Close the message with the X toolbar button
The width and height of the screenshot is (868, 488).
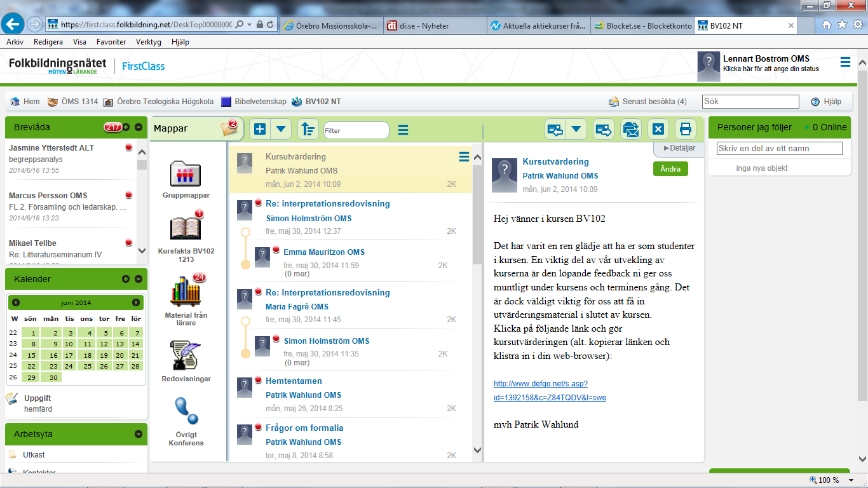pos(658,130)
